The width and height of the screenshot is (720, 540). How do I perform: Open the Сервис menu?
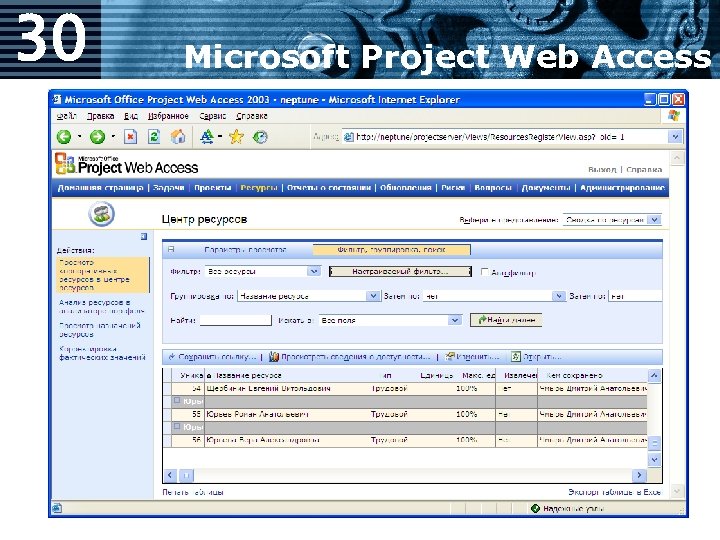213,116
